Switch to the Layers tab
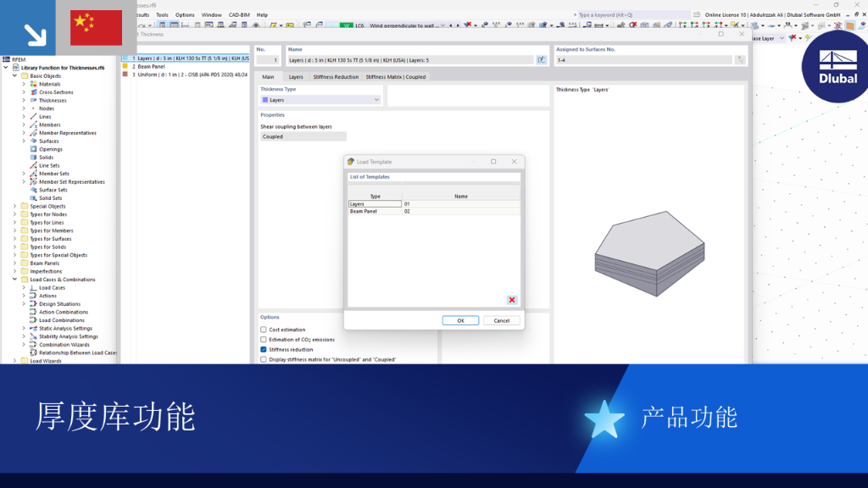Viewport: 868px width, 488px height. click(296, 77)
